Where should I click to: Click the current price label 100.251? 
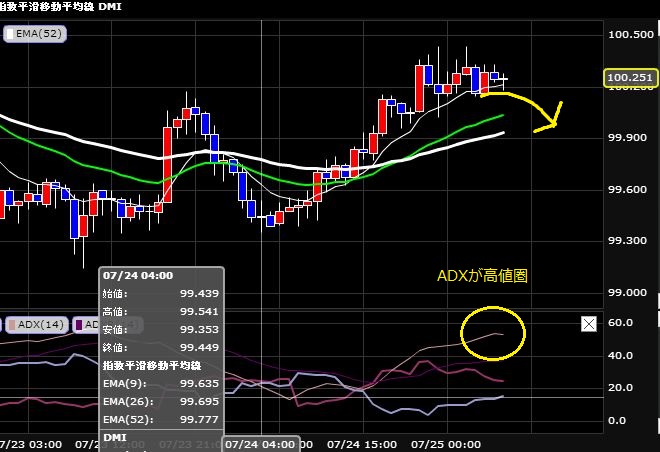(630, 78)
